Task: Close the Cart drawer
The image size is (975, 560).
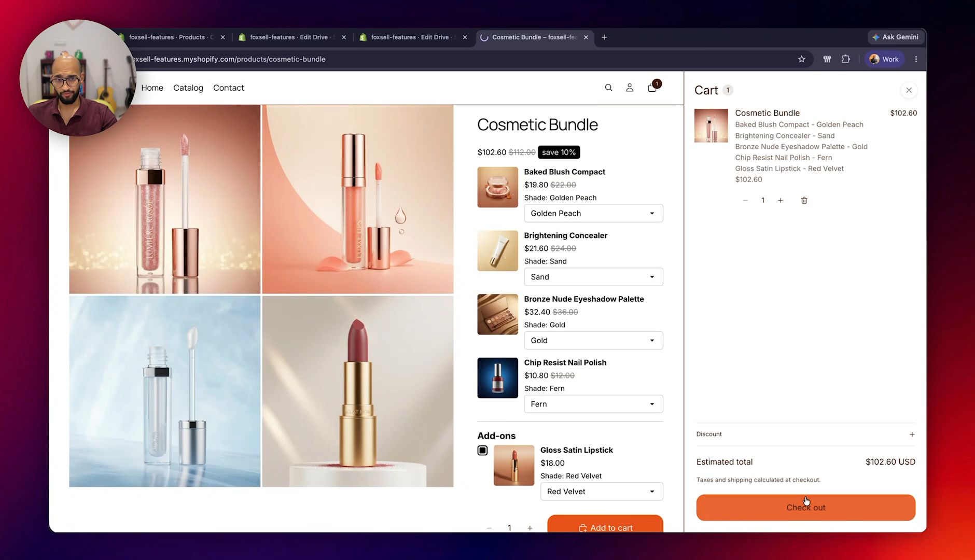Action: (x=909, y=90)
